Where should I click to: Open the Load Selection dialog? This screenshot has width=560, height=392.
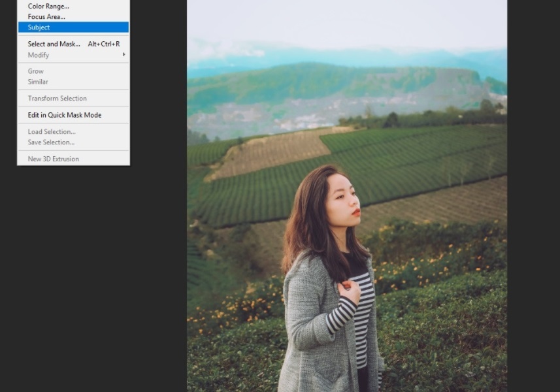point(52,131)
